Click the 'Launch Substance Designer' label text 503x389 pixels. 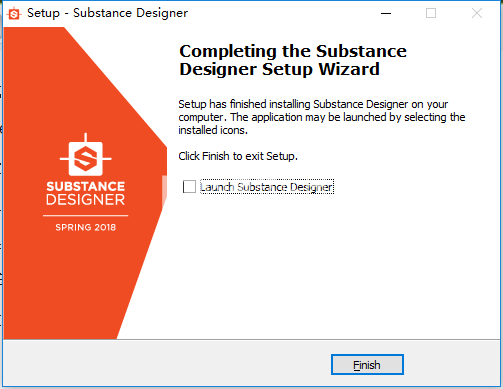(267, 187)
